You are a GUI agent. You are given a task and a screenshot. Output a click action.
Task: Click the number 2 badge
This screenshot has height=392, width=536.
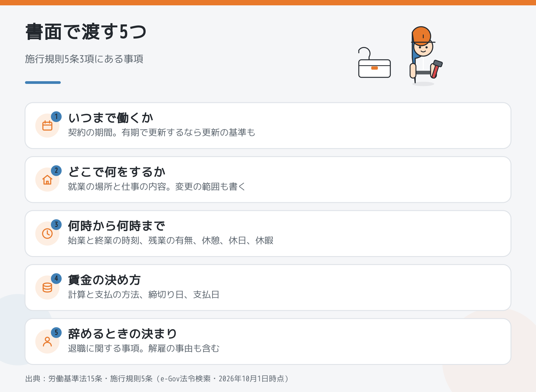(56, 171)
